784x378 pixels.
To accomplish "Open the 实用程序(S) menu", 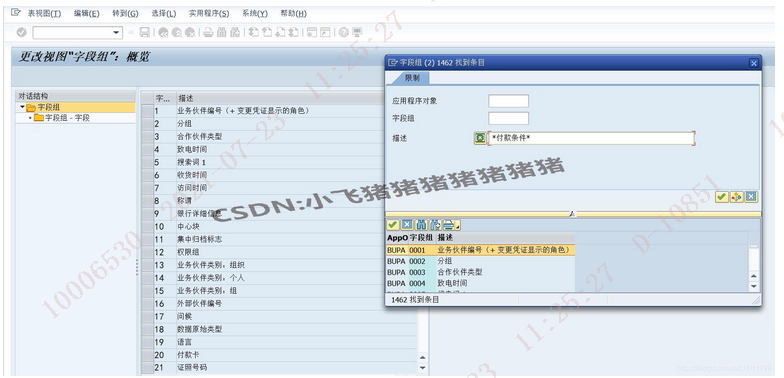I will [x=209, y=14].
